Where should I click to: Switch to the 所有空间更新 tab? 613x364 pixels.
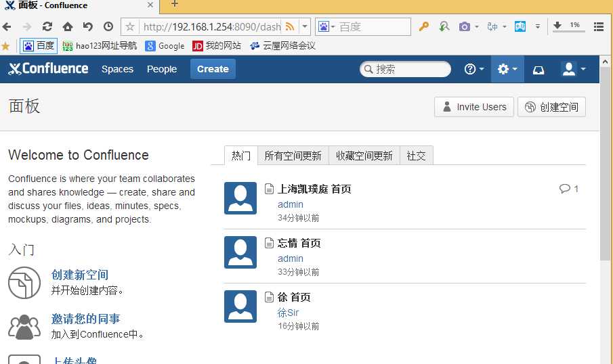pyautogui.click(x=293, y=156)
